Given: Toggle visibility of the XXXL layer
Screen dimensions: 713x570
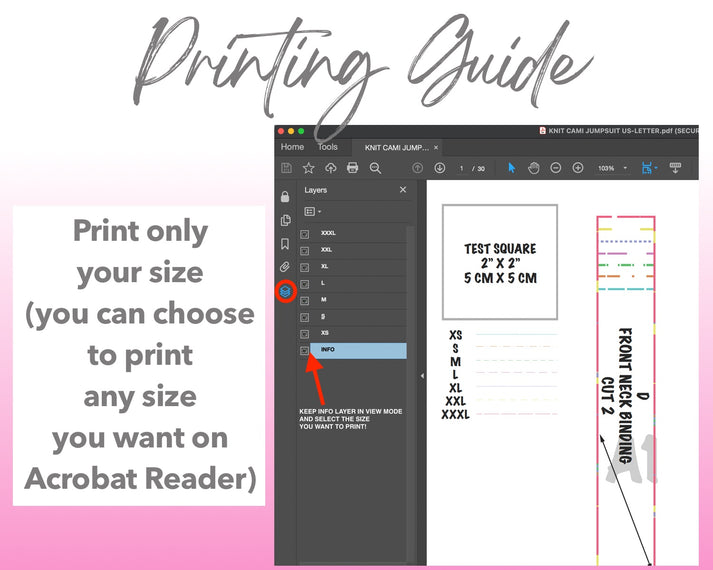Looking at the screenshot, I should point(305,234).
